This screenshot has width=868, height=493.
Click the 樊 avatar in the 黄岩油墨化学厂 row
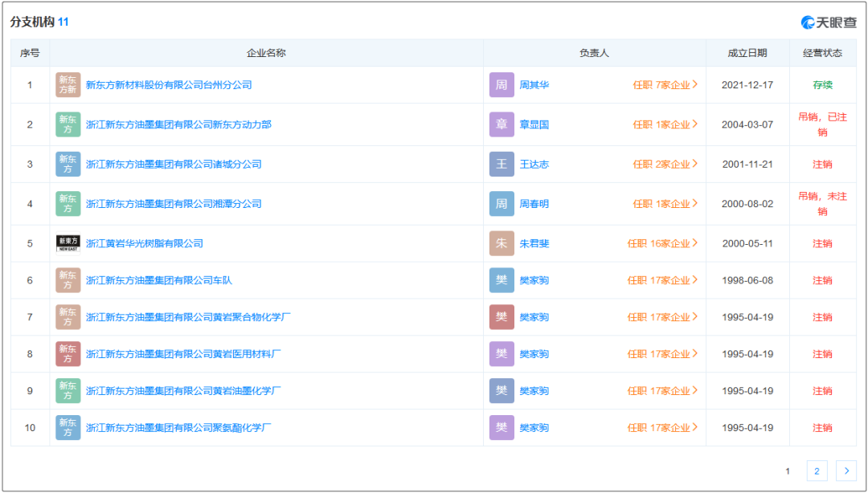coord(502,391)
